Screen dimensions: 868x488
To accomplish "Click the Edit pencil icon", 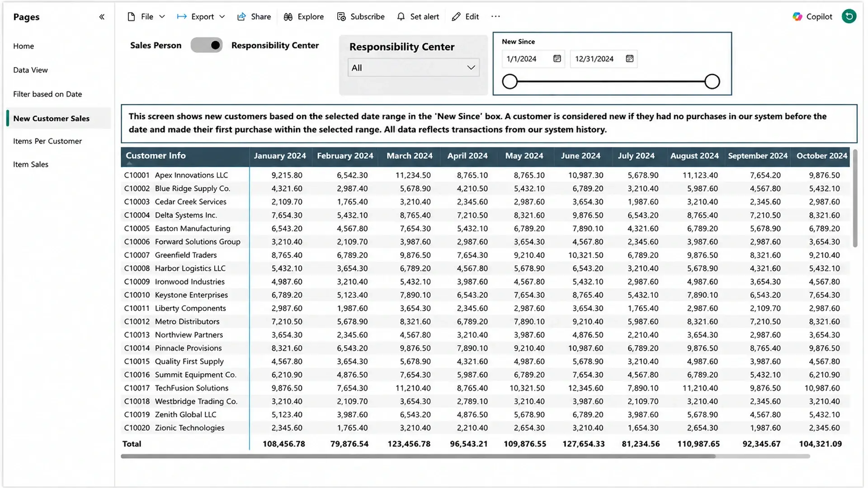I will point(456,17).
